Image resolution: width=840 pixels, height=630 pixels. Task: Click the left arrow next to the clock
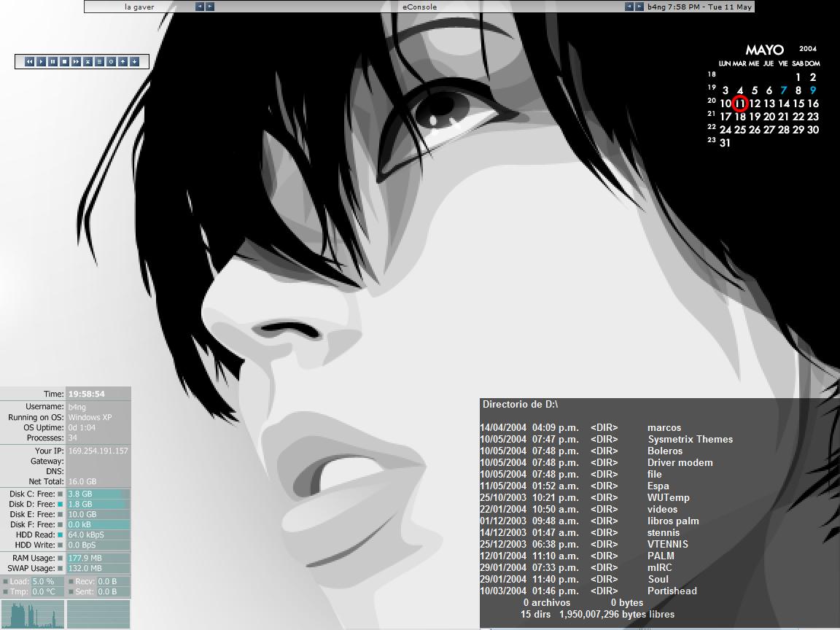[629, 7]
